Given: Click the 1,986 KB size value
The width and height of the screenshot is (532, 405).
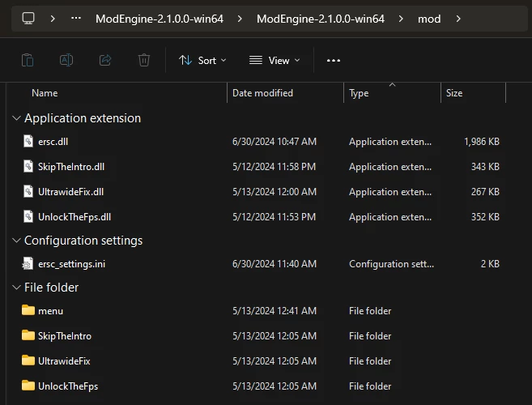Looking at the screenshot, I should click(482, 142).
